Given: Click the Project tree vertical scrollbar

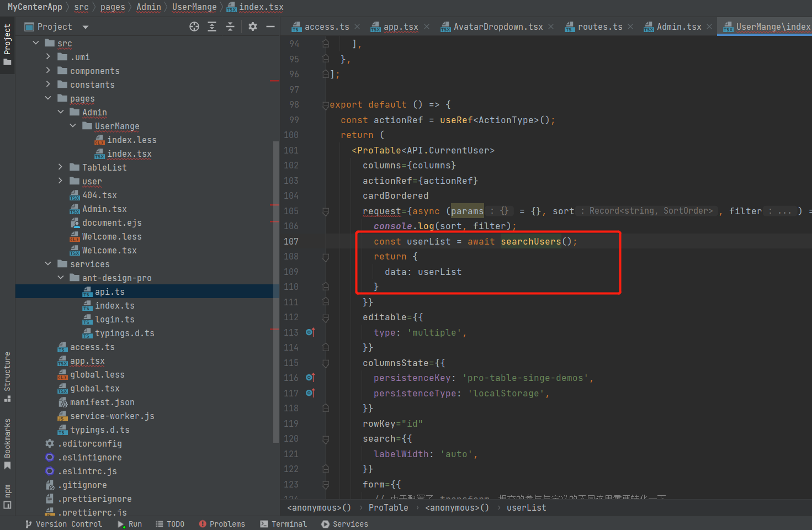Looking at the screenshot, I should point(276,291).
